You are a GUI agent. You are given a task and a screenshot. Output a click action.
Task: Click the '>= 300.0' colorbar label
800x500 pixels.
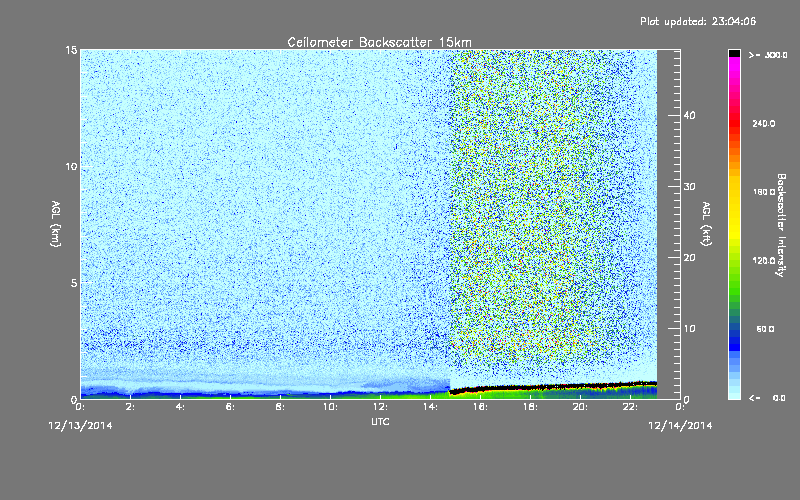(x=767, y=55)
